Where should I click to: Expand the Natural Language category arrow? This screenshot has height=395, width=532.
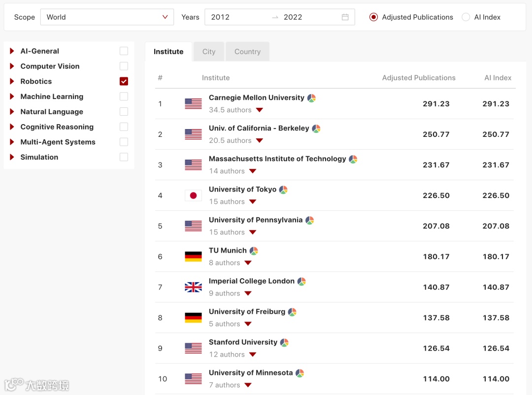[x=12, y=112]
